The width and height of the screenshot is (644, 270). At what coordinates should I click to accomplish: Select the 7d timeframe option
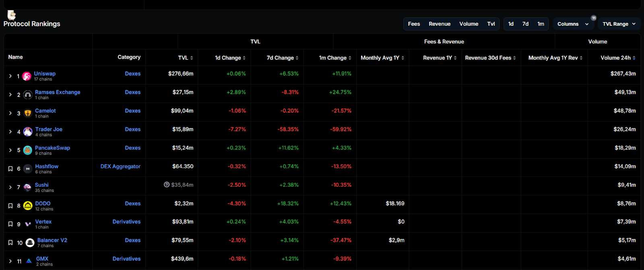525,24
